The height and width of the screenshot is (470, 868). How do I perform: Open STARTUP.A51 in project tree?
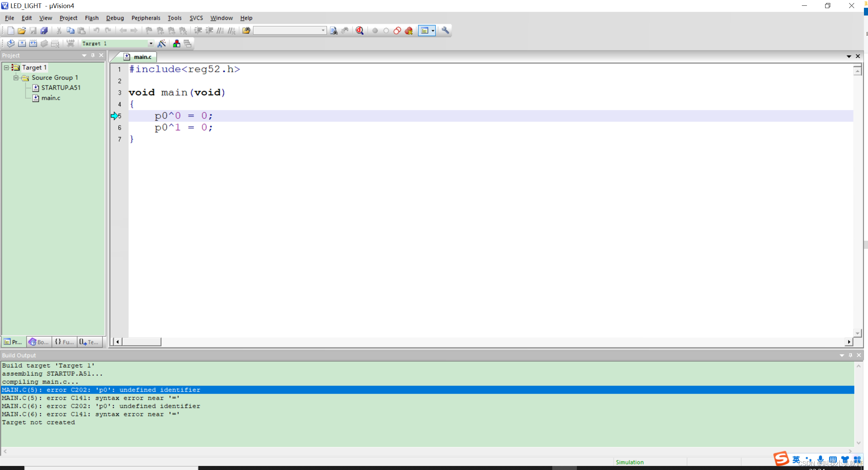click(61, 88)
